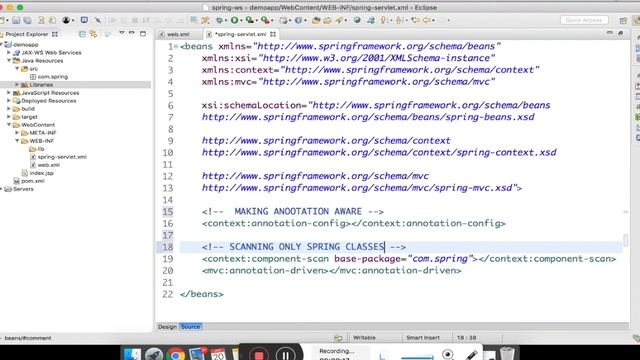The width and height of the screenshot is (640, 360).
Task: Click line 19 component-scan code
Action: click(x=409, y=259)
